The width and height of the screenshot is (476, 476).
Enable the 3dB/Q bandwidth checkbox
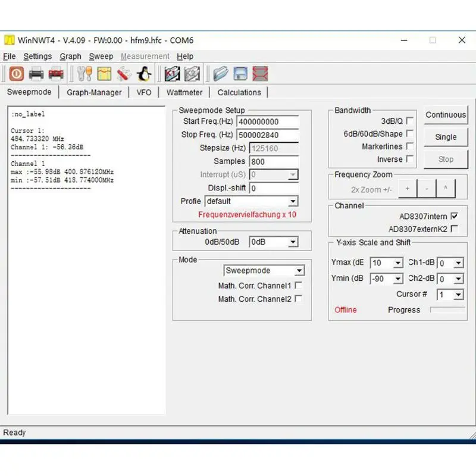coord(410,121)
